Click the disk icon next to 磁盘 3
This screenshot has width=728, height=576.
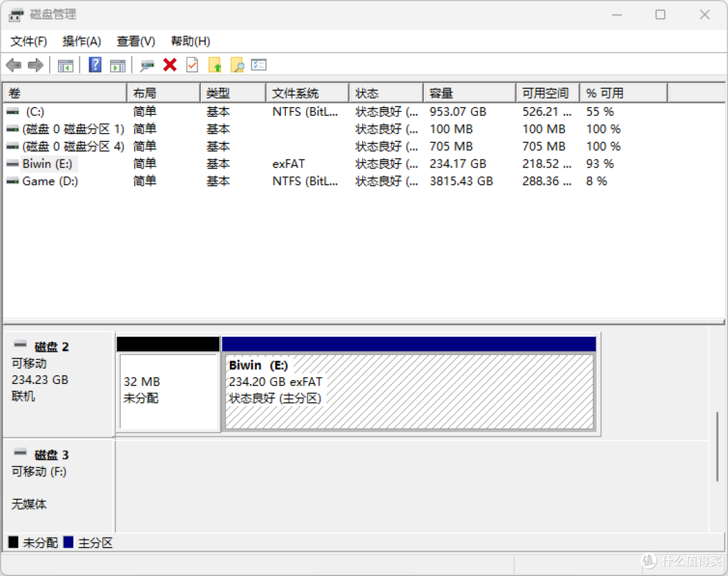tap(20, 452)
